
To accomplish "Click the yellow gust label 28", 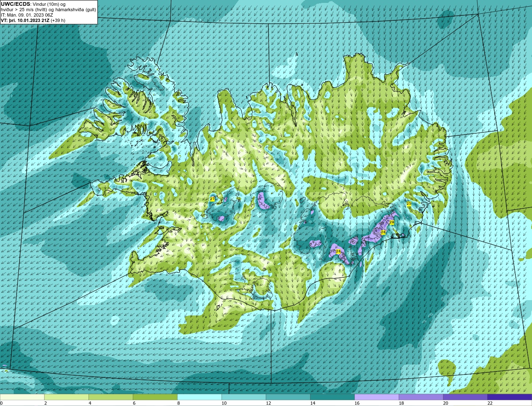I will [x=392, y=223].
